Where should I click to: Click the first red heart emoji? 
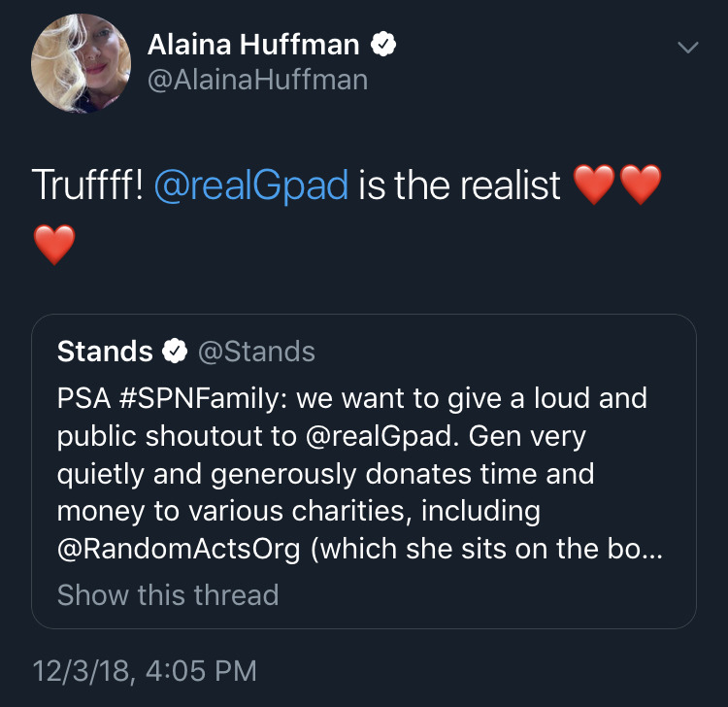pyautogui.click(x=594, y=185)
